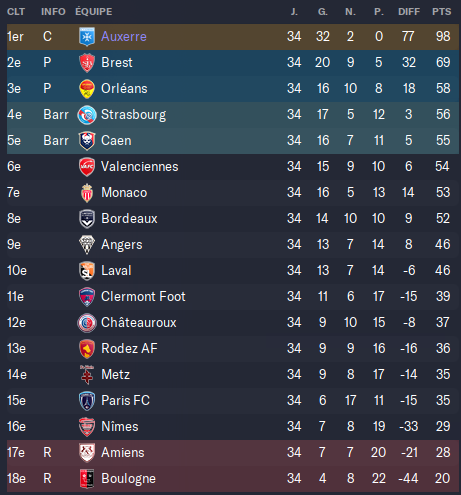Click the Nîmes team name

[120, 427]
